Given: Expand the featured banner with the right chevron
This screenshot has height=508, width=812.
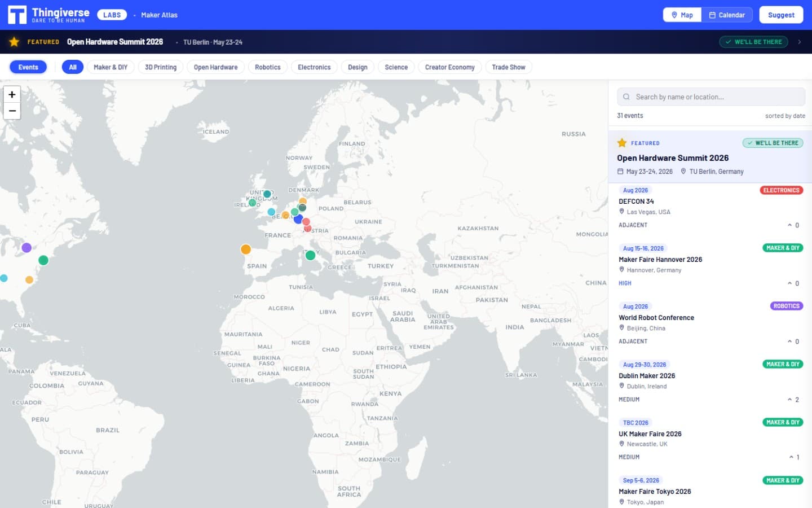Looking at the screenshot, I should (799, 42).
